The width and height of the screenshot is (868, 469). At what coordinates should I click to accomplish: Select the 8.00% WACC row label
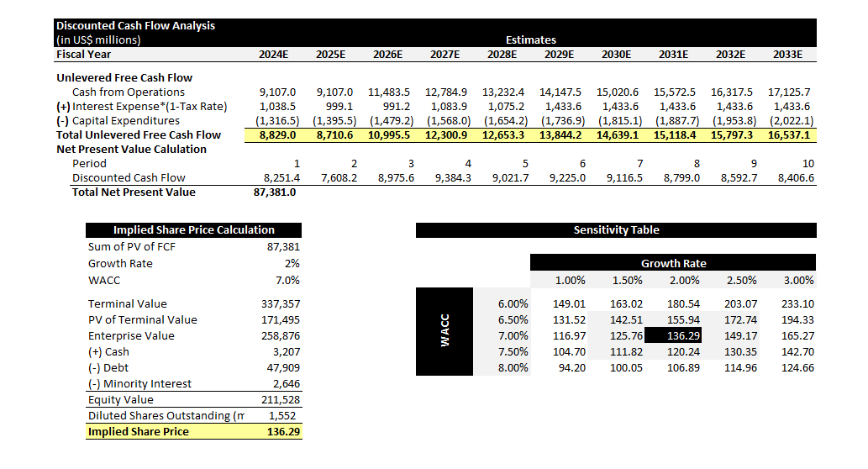coord(513,368)
